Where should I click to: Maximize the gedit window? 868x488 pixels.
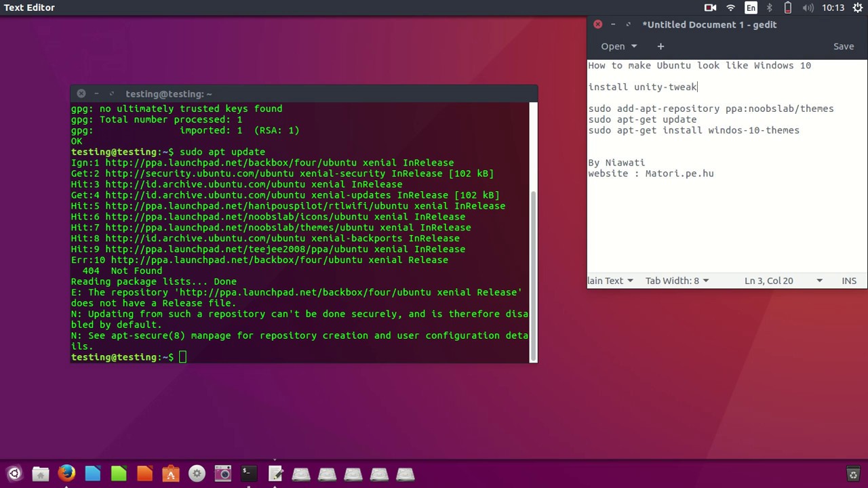629,24
